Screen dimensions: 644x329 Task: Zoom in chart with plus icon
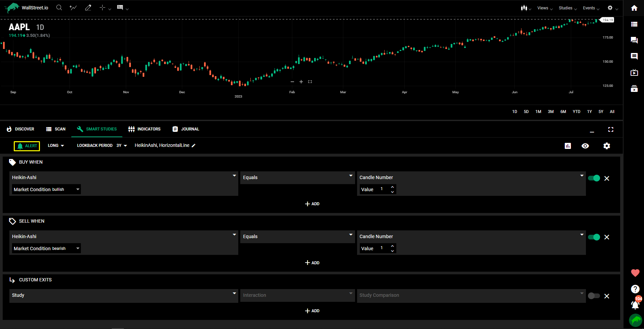301,82
